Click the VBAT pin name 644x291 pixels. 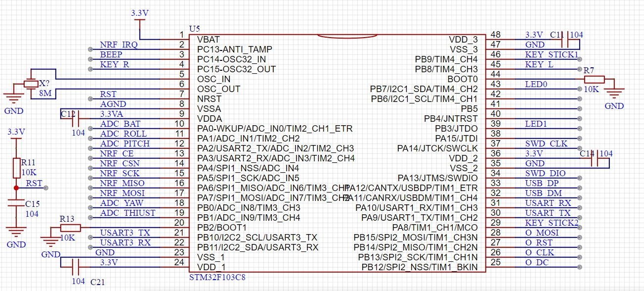coord(209,40)
